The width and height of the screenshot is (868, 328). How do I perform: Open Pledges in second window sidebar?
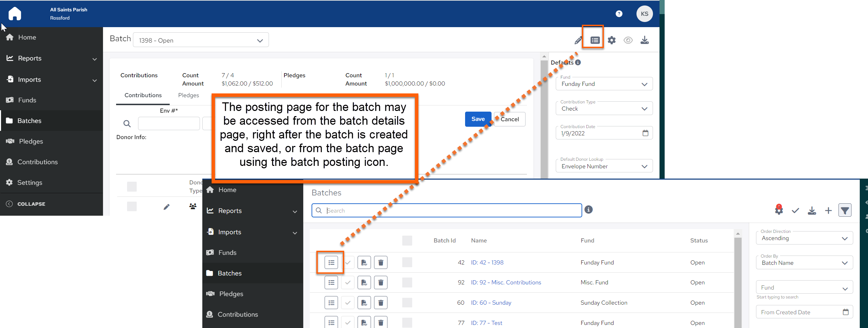click(252, 294)
